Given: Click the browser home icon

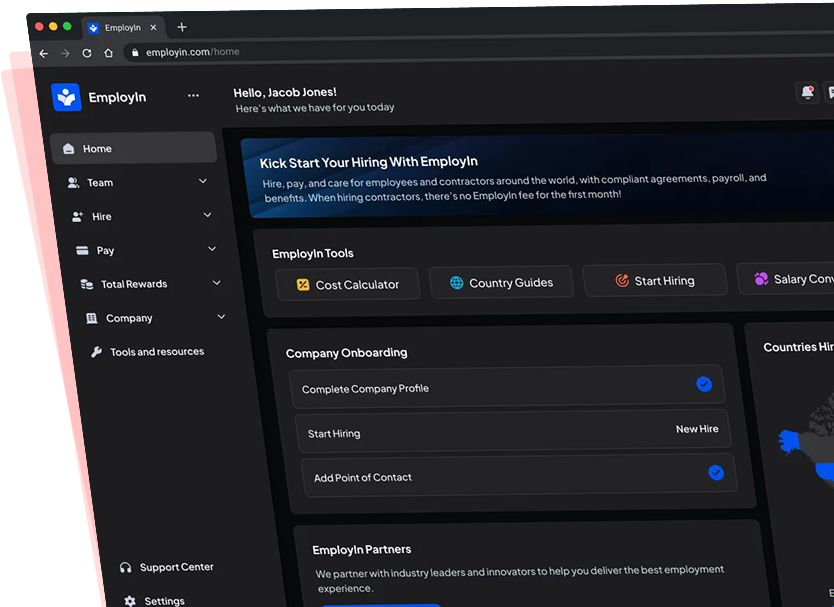Looking at the screenshot, I should pyautogui.click(x=108, y=53).
